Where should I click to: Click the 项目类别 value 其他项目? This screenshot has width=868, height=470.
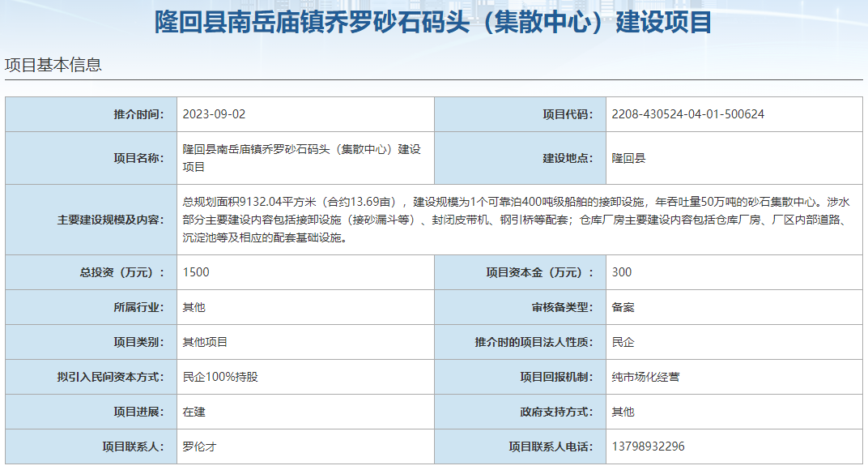pyautogui.click(x=206, y=342)
